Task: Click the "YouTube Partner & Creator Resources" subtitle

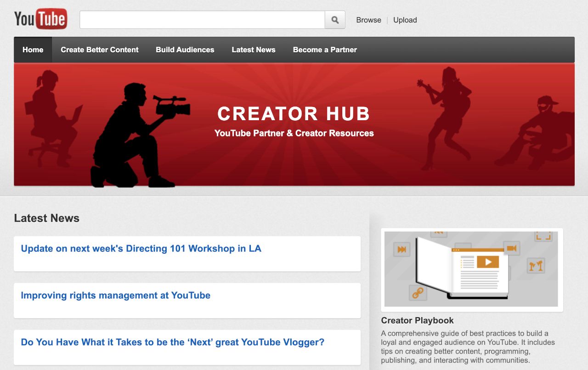Action: coord(294,133)
